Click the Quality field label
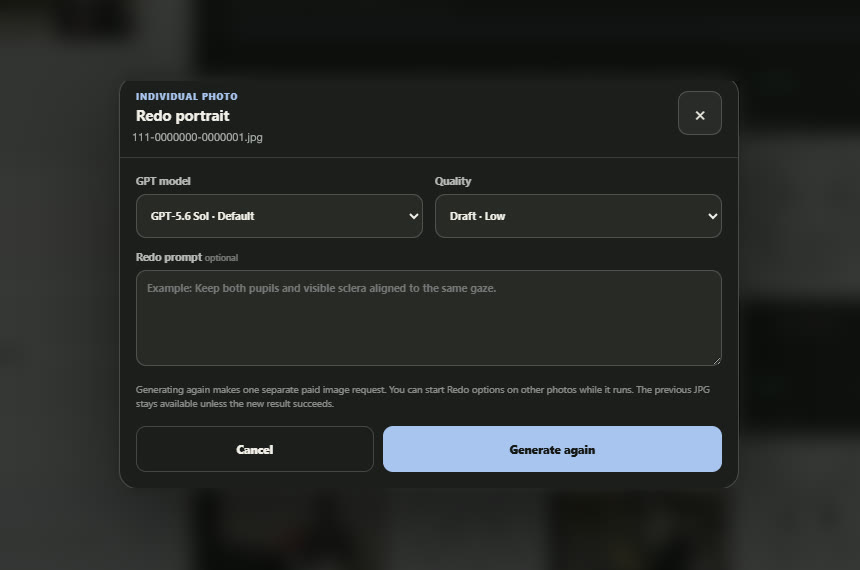 coord(453,181)
